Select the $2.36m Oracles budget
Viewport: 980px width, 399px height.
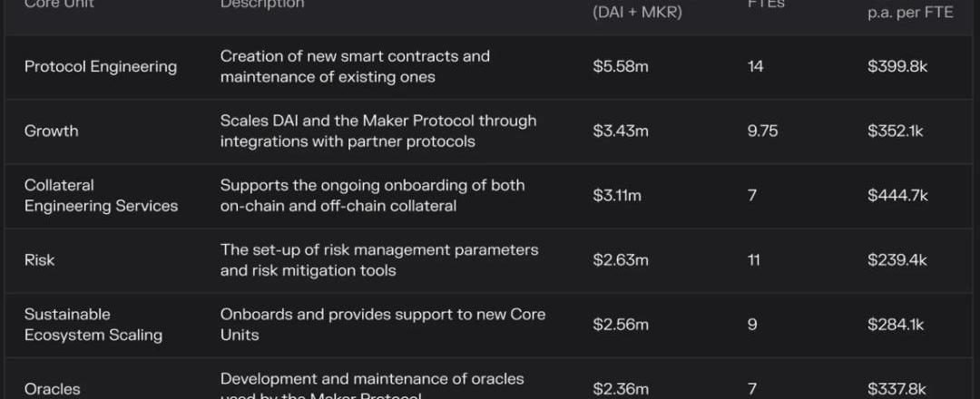tap(621, 389)
